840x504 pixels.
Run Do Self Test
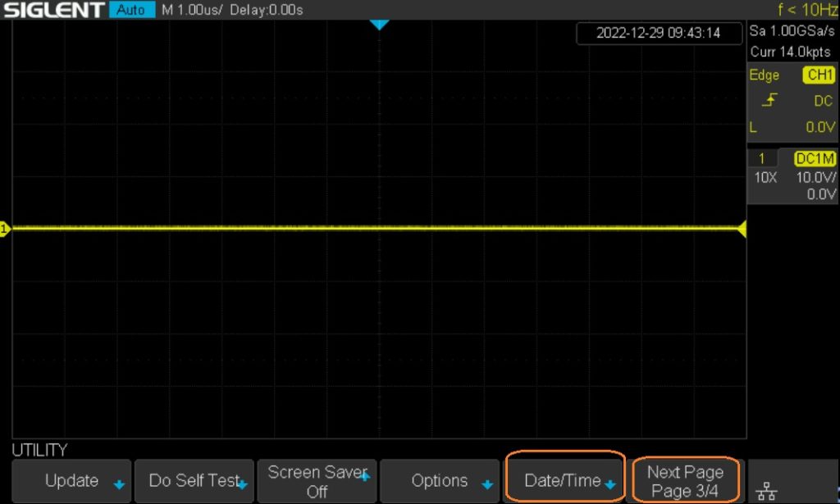pos(194,481)
